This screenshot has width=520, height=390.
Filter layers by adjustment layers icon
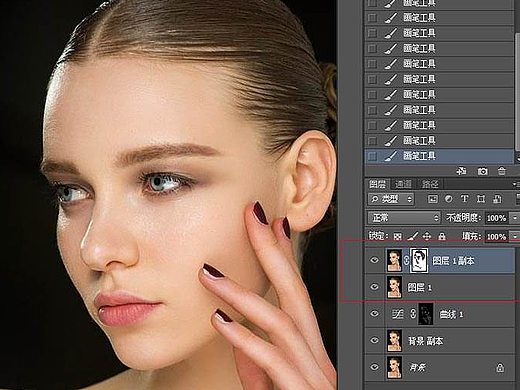(449, 199)
